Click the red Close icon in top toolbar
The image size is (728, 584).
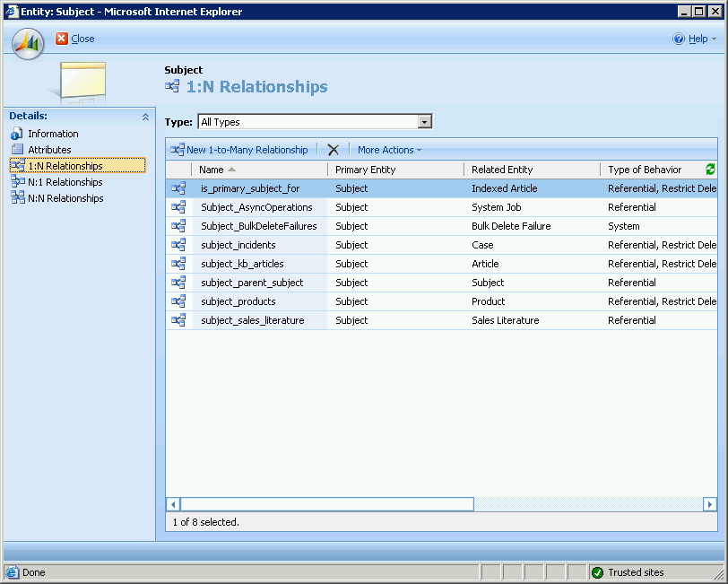61,39
